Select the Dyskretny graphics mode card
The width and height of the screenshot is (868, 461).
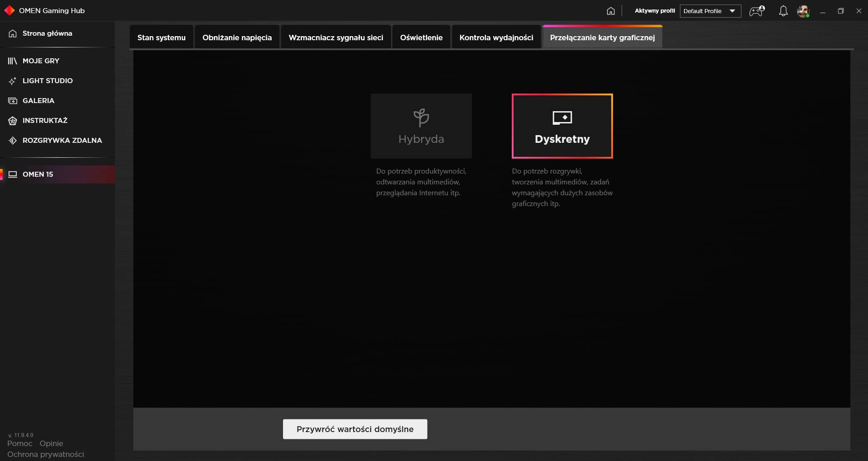coord(562,126)
